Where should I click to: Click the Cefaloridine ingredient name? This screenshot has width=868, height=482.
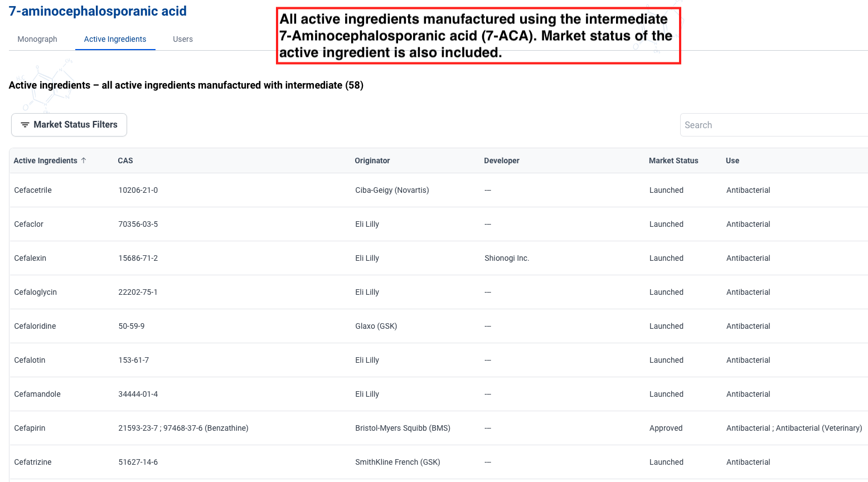[x=35, y=326]
